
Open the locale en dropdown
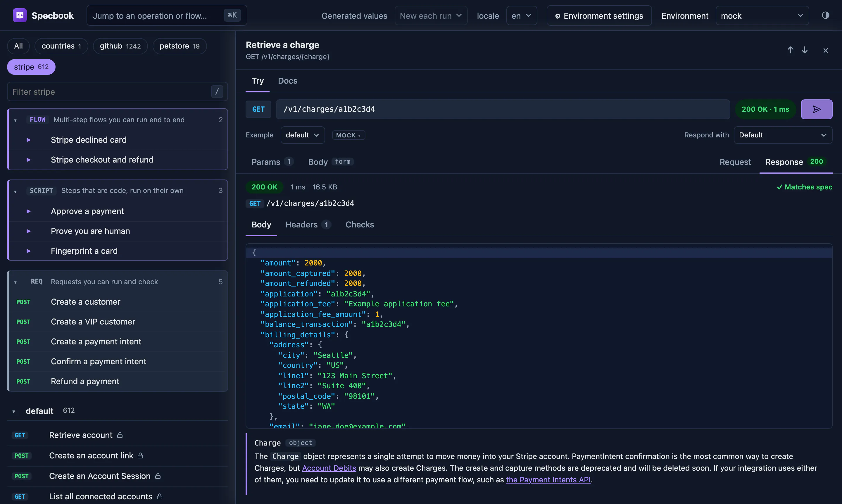(521, 15)
